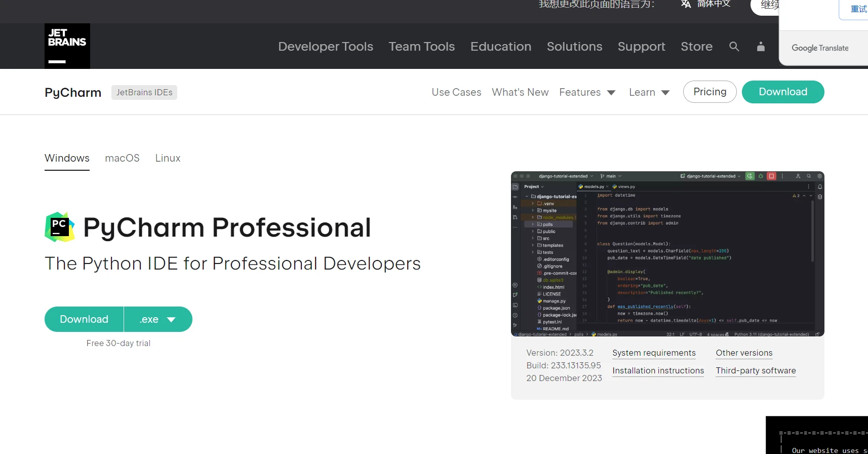Viewport: 868px width, 454px height.
Task: Open Developer Tools menu
Action: (326, 47)
